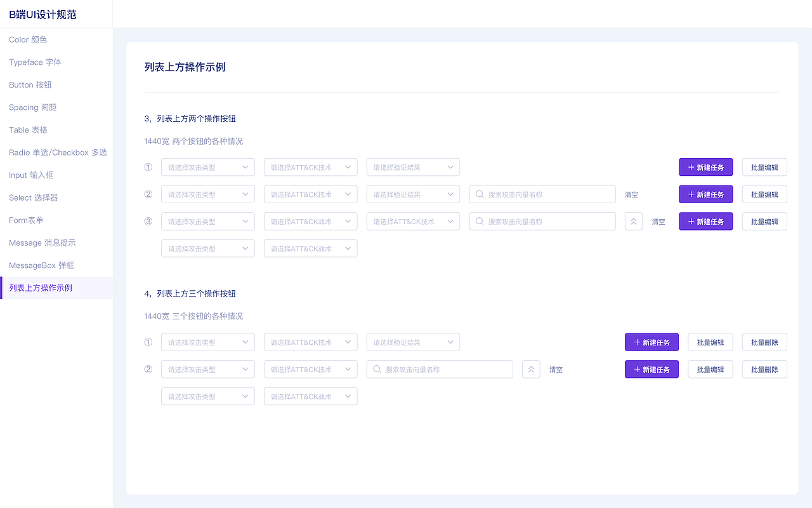Screen dimensions: 812x508
Task: Expand 请选择ATT&CK技术 dropdown in section 4 row ②
Action: click(x=310, y=370)
